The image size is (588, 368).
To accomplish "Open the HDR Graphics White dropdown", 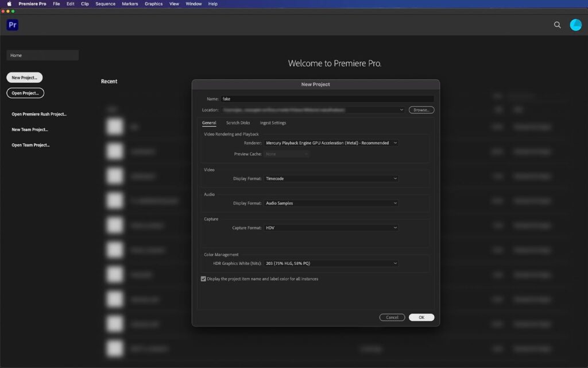I will click(331, 263).
